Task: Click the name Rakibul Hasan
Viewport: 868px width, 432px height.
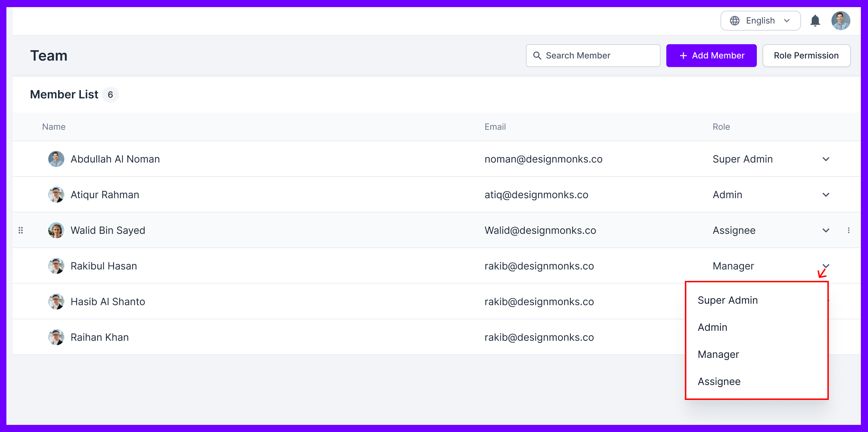Action: [104, 266]
